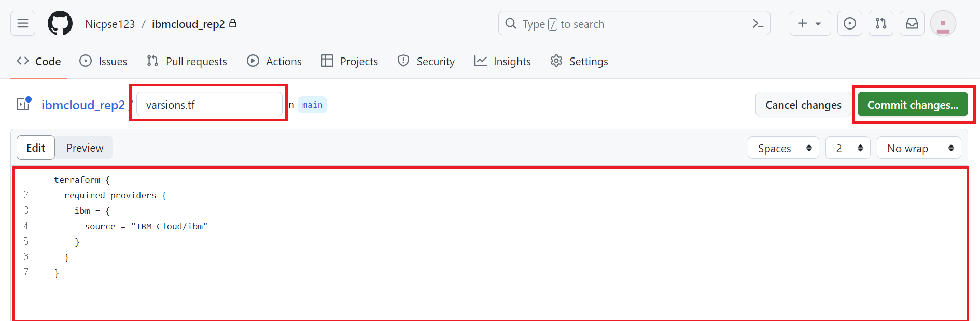
Task: Open the Spaces indent mode dropdown
Action: click(x=783, y=149)
